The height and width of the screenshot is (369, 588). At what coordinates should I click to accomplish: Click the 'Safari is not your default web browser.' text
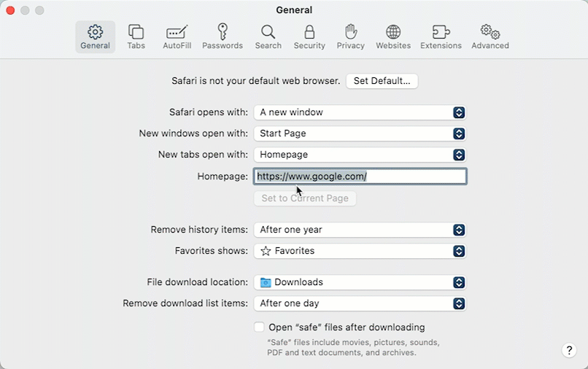(x=256, y=81)
